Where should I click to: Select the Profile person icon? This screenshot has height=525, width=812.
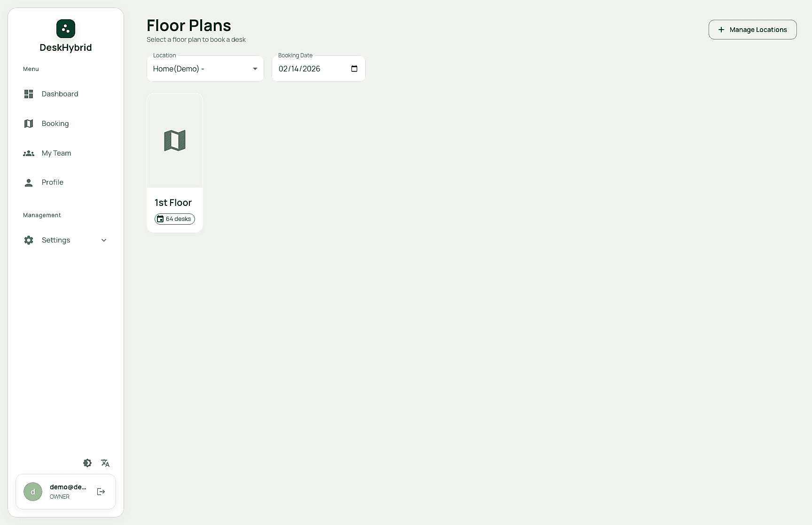point(29,182)
